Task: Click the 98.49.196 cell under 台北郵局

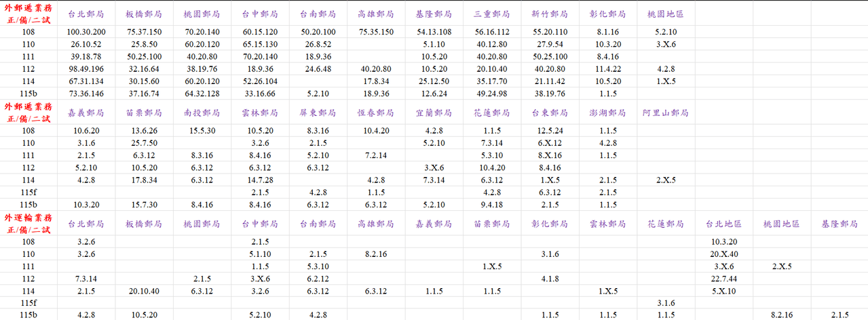Action: 86,68
